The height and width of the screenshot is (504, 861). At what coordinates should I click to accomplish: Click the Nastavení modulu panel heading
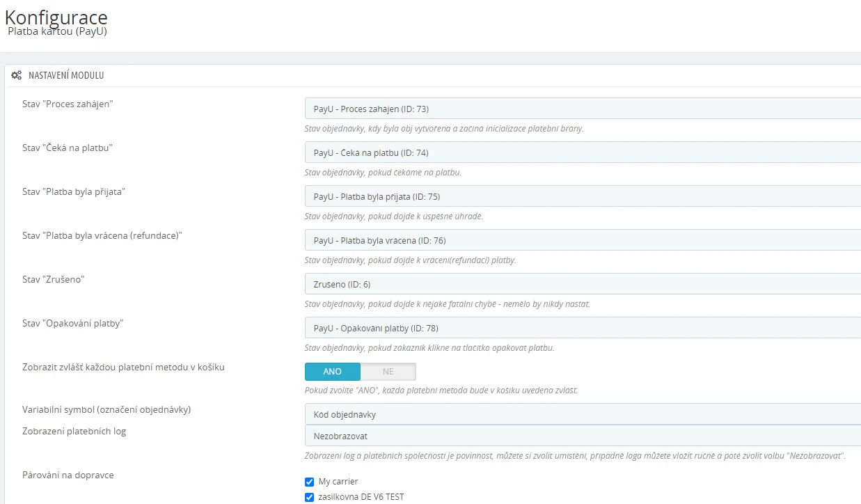(x=66, y=75)
